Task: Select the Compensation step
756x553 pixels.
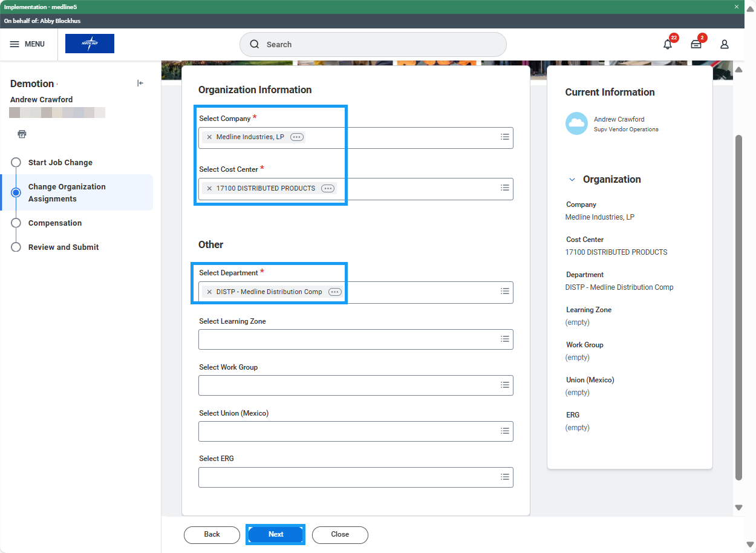Action: [54, 223]
